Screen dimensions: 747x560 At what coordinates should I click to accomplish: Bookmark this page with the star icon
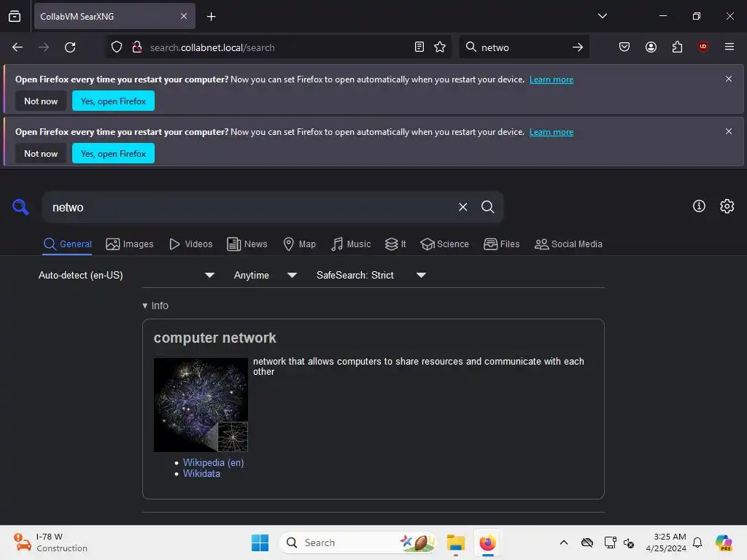click(x=440, y=47)
